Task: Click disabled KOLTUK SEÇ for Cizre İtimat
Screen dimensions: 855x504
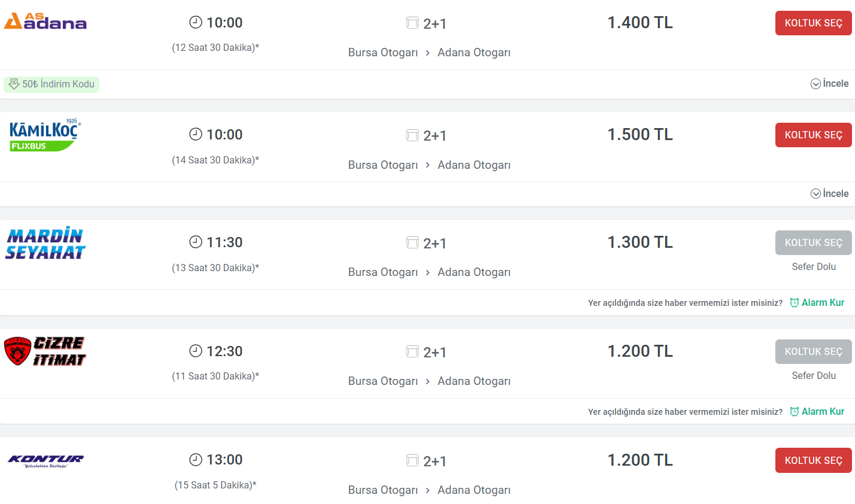Action: [x=813, y=351]
